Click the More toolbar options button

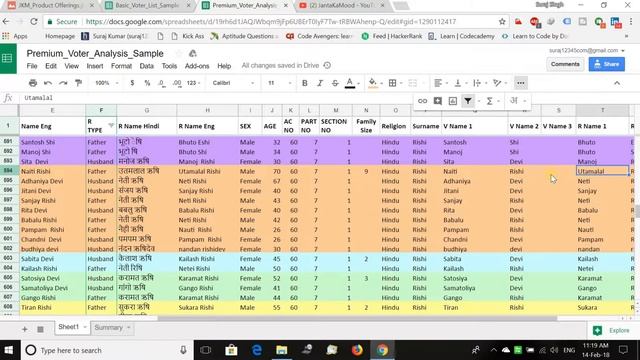(x=520, y=83)
